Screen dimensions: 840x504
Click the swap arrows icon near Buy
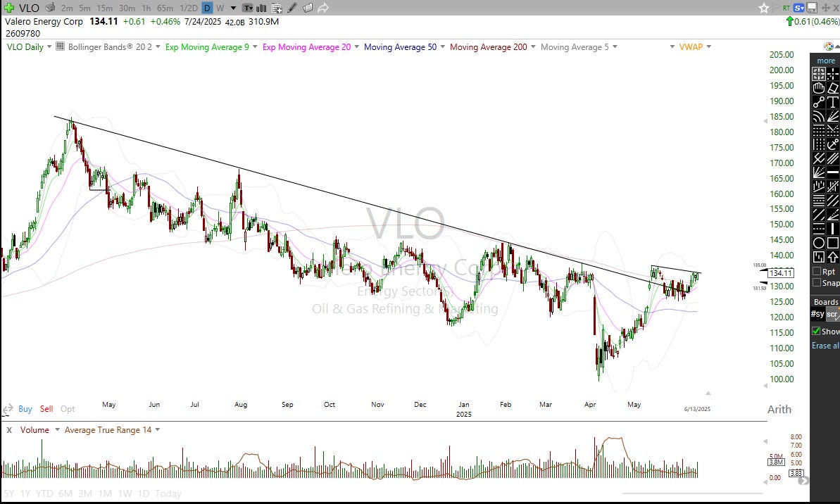point(7,410)
